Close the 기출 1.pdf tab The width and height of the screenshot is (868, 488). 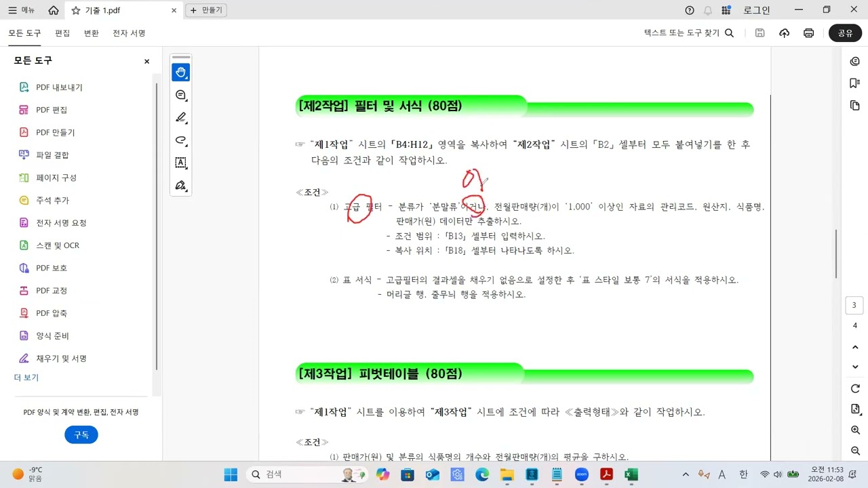point(174,10)
